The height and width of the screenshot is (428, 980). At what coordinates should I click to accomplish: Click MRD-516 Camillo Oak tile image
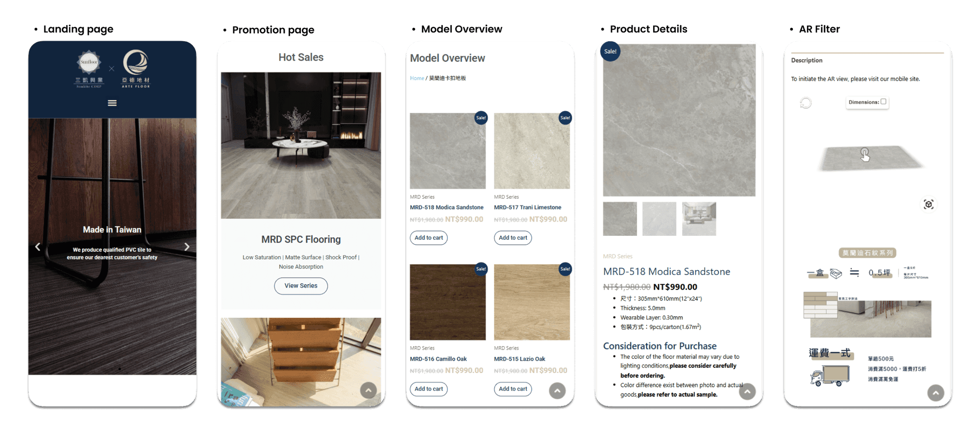click(448, 302)
